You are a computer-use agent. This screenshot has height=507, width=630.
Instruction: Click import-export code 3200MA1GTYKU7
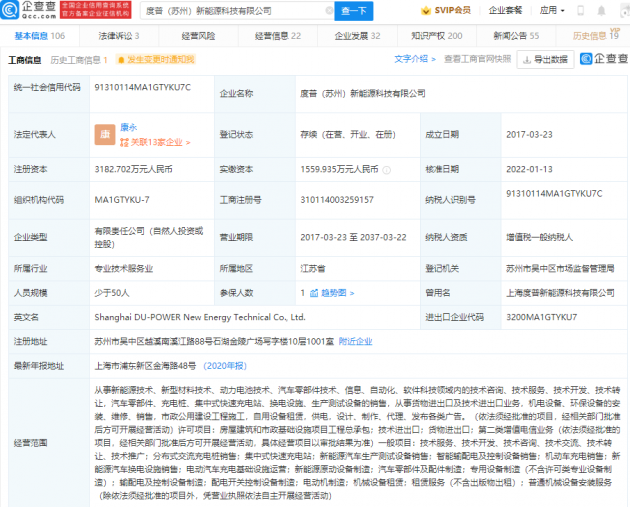coord(541,317)
